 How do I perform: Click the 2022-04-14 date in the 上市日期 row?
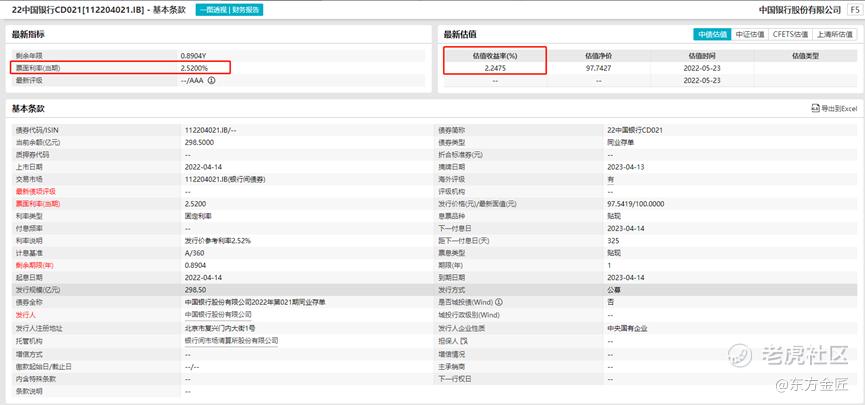203,167
